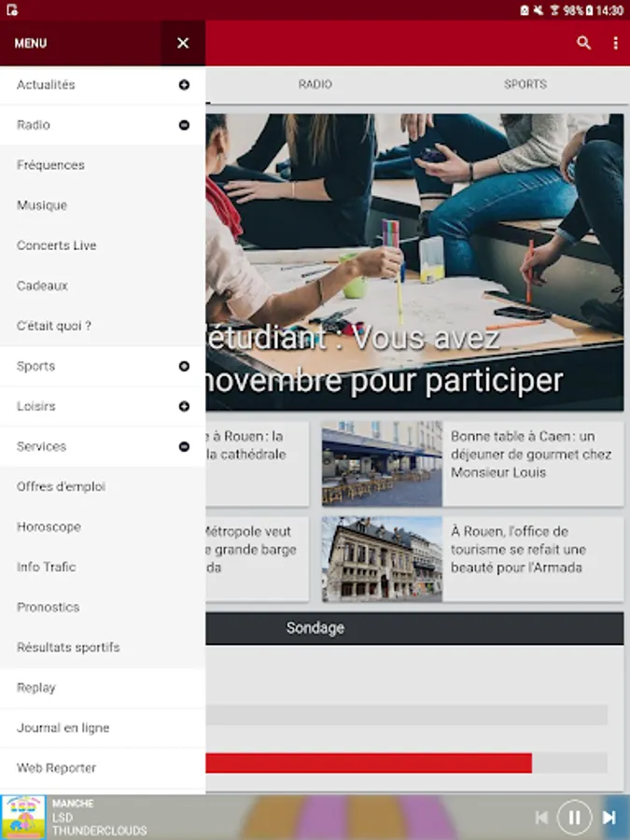
Task: Expand the Sports menu section
Action: click(x=184, y=366)
